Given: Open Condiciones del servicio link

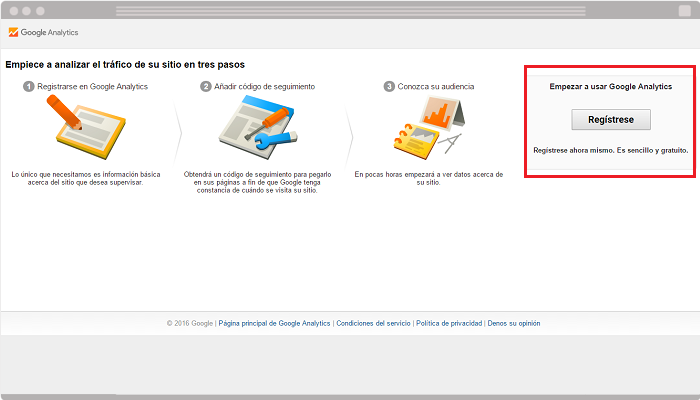Looking at the screenshot, I should [x=373, y=323].
